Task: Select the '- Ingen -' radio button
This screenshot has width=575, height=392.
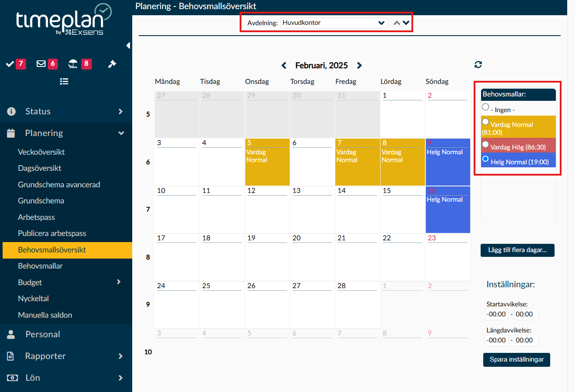Action: (485, 107)
